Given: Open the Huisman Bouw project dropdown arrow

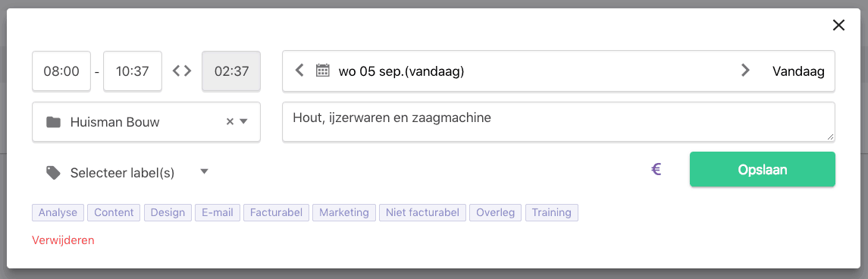Looking at the screenshot, I should [243, 122].
